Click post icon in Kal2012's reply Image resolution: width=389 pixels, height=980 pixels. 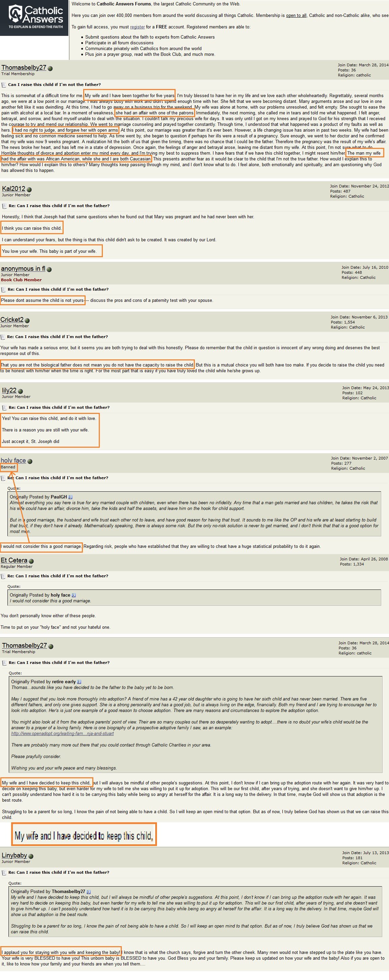coord(4,206)
